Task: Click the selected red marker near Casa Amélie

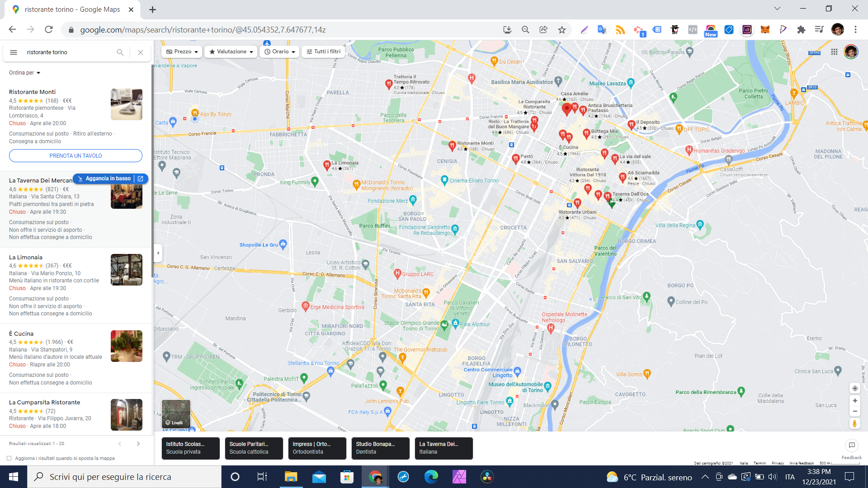Action: tap(566, 109)
